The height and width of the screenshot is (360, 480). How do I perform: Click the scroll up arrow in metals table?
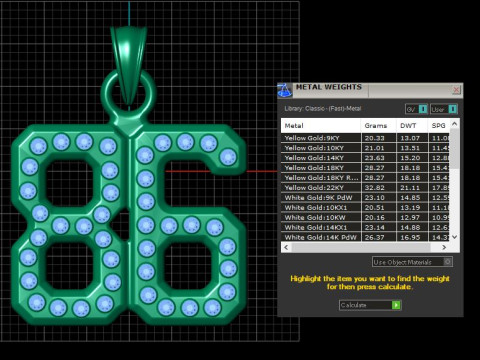[454, 124]
